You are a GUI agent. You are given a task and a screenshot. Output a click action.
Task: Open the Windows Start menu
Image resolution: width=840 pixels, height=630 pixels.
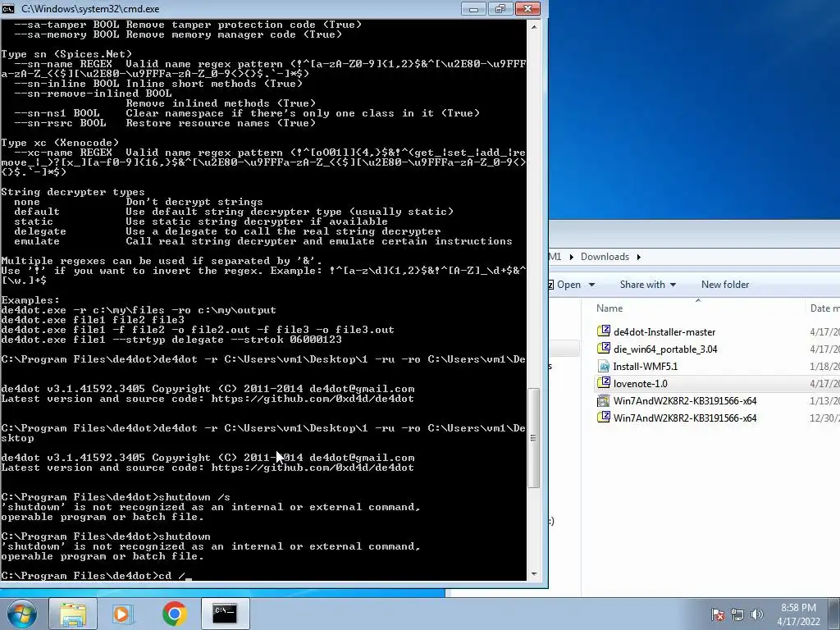(x=21, y=614)
